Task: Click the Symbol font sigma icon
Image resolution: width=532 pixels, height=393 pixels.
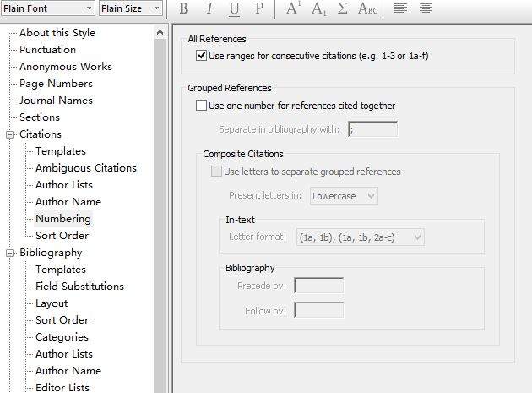Action: coord(343,9)
